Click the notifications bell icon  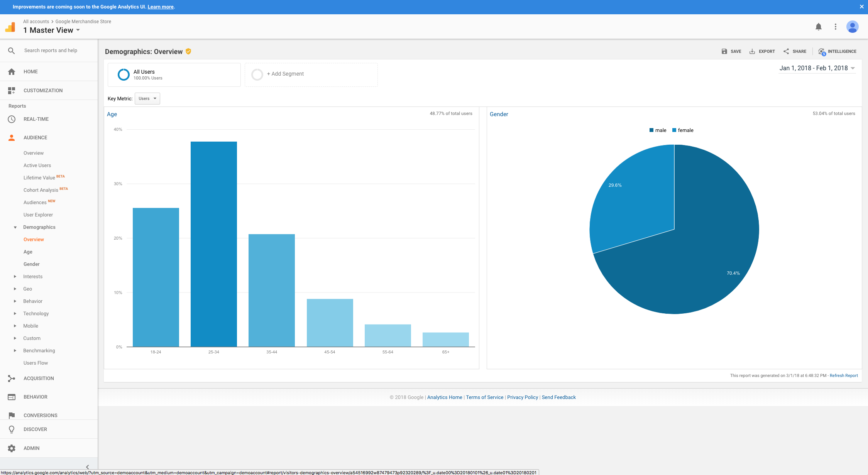coord(818,27)
